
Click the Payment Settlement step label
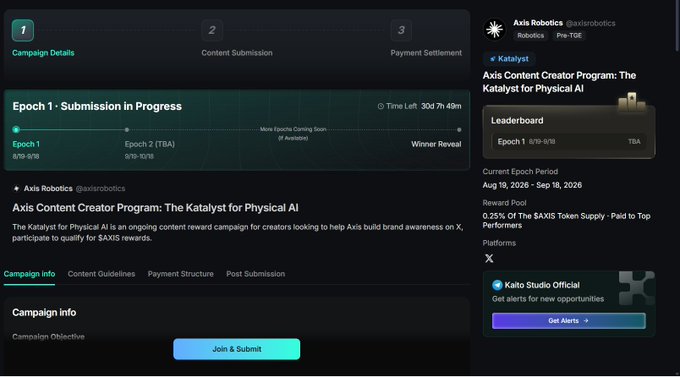[426, 53]
